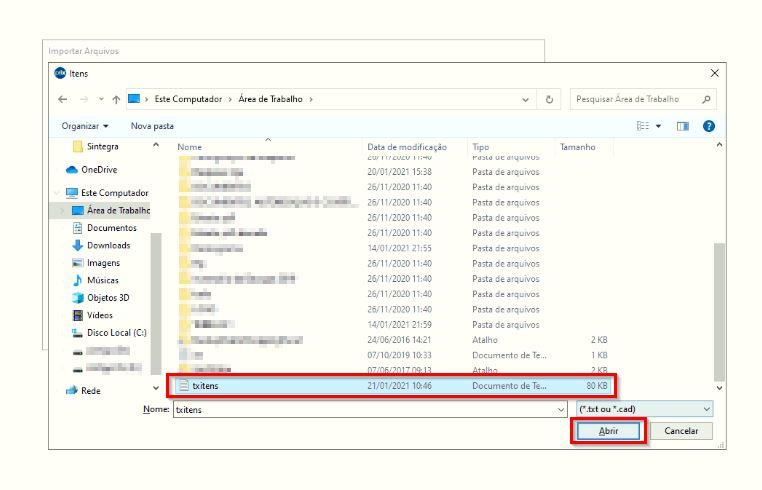Close the Itens dialog
The width and height of the screenshot is (762, 490).
click(x=714, y=73)
